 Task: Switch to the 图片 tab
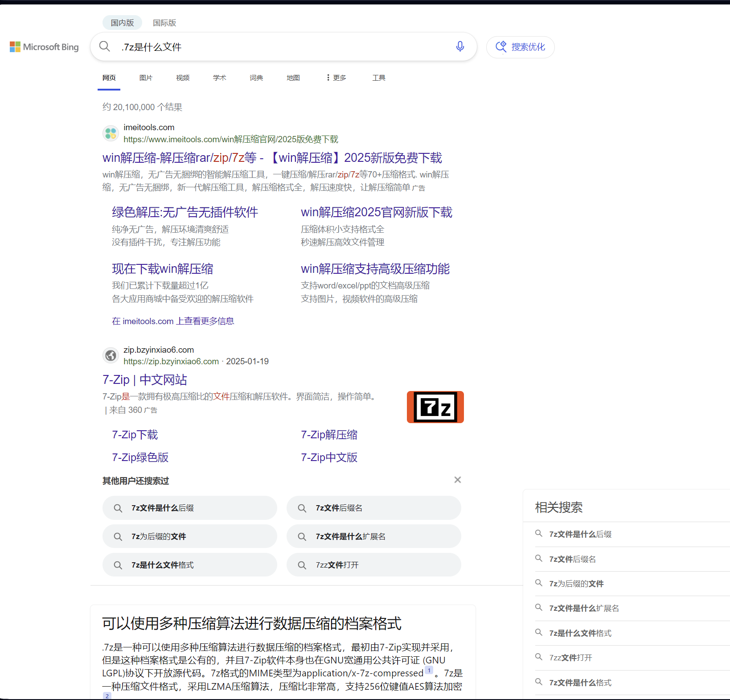(x=146, y=77)
